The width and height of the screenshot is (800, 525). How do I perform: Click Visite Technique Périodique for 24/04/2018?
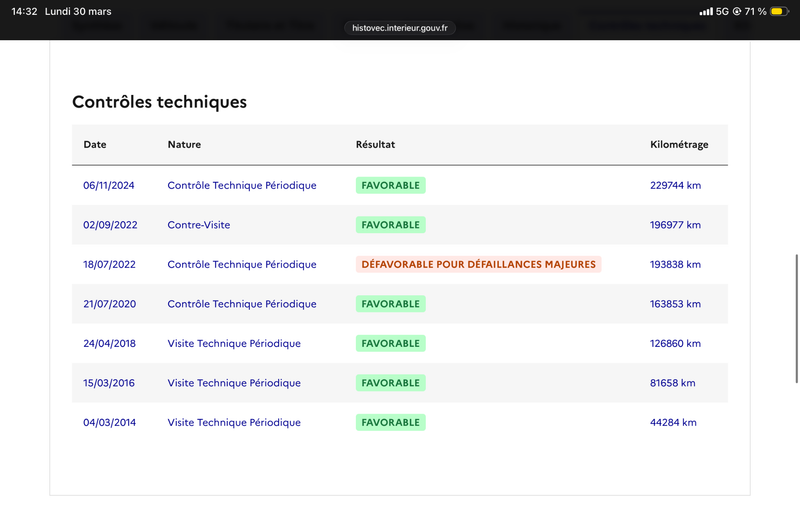pyautogui.click(x=234, y=344)
